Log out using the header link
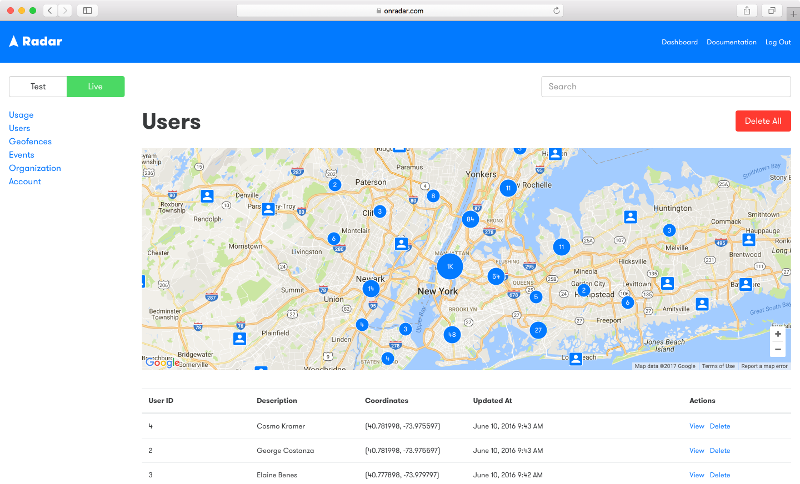Viewport: 800px width, 484px height. (778, 42)
